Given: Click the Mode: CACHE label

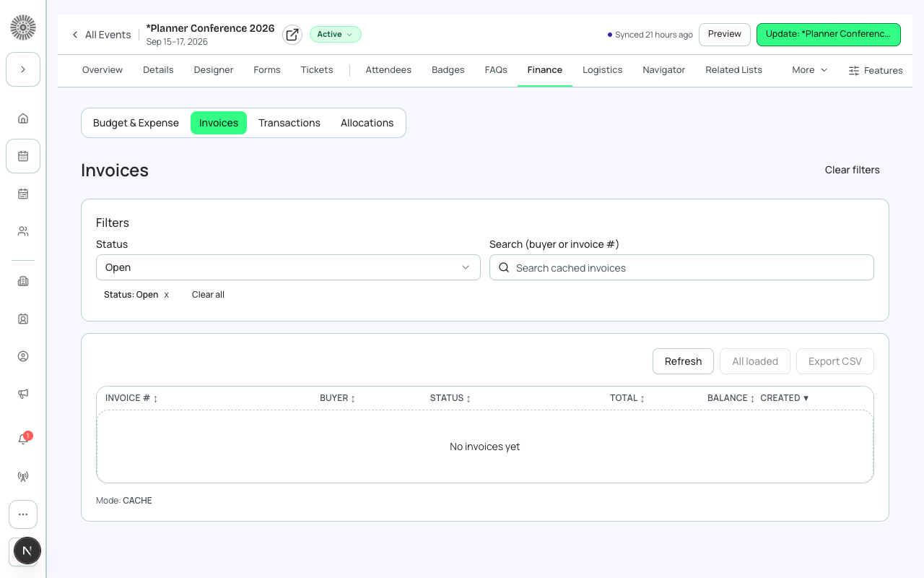Looking at the screenshot, I should pyautogui.click(x=124, y=501).
